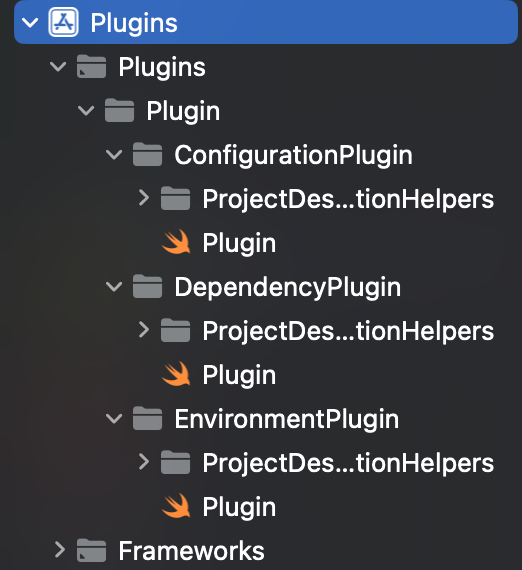Collapse the top-level Plugins project row
Viewport: 522px width, 570px height.
[x=30, y=23]
